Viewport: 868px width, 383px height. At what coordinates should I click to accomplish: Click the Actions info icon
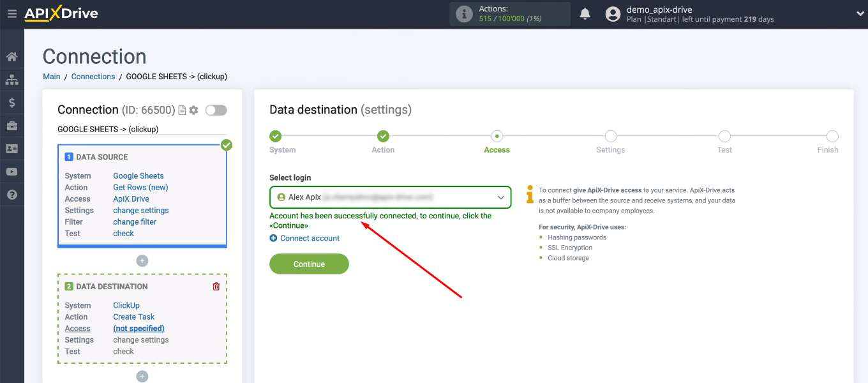[465, 14]
